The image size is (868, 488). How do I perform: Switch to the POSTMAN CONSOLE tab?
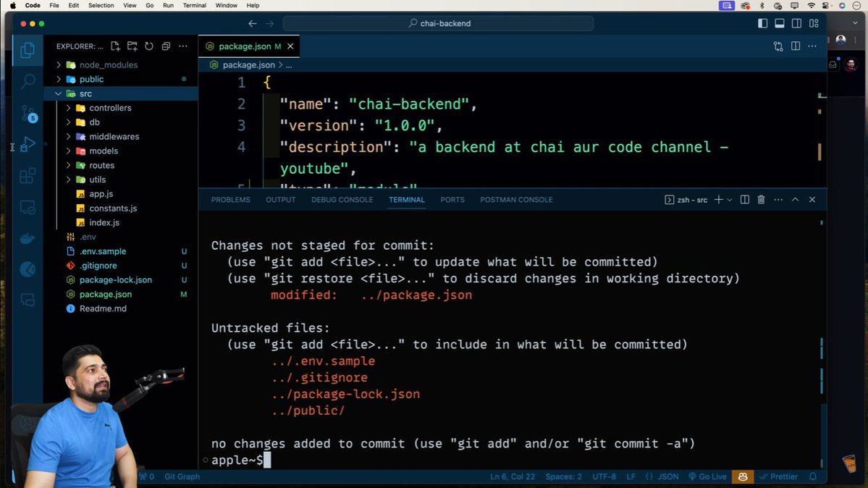[516, 199]
